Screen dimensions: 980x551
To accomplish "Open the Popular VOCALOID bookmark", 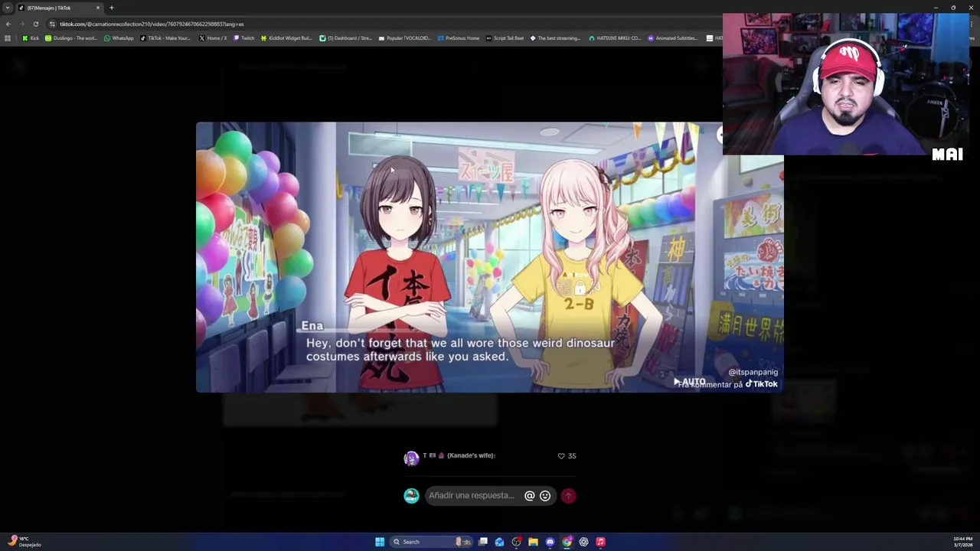I will pos(405,38).
